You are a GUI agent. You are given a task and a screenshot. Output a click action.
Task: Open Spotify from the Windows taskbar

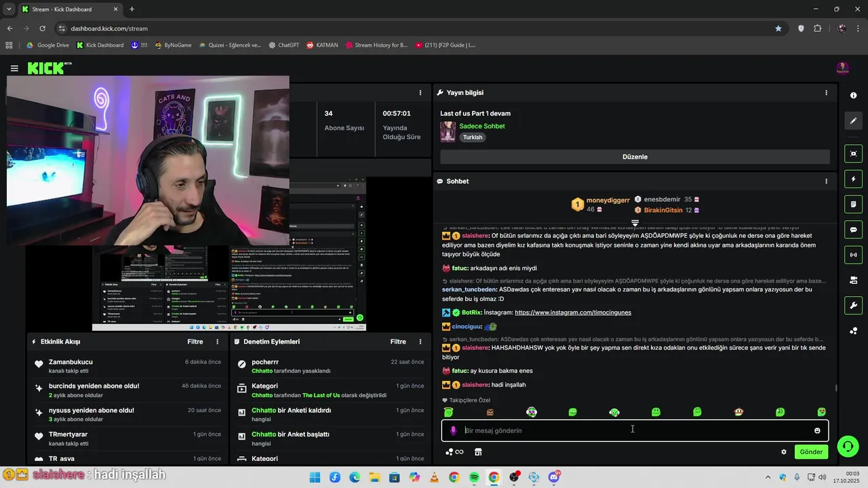coord(474,478)
